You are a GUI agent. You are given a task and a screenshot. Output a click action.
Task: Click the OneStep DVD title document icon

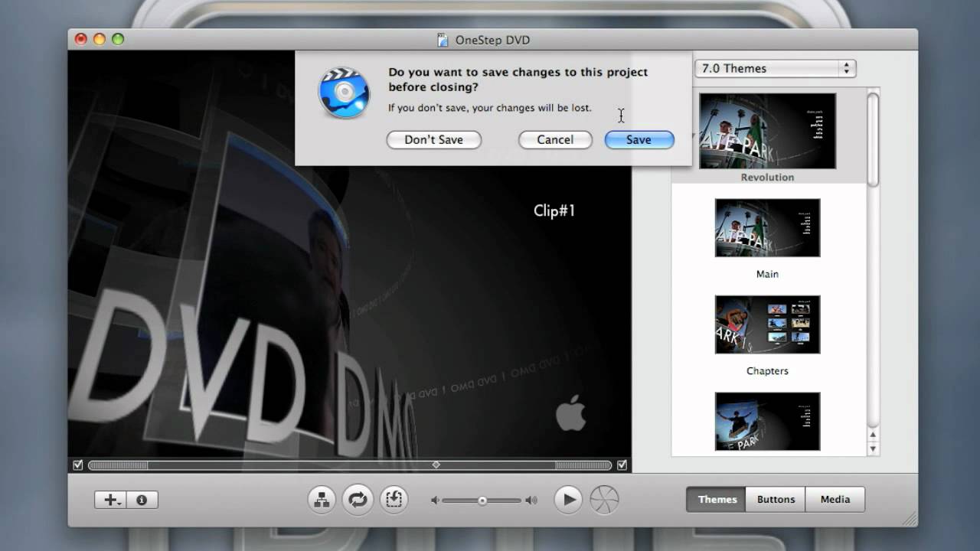point(442,40)
